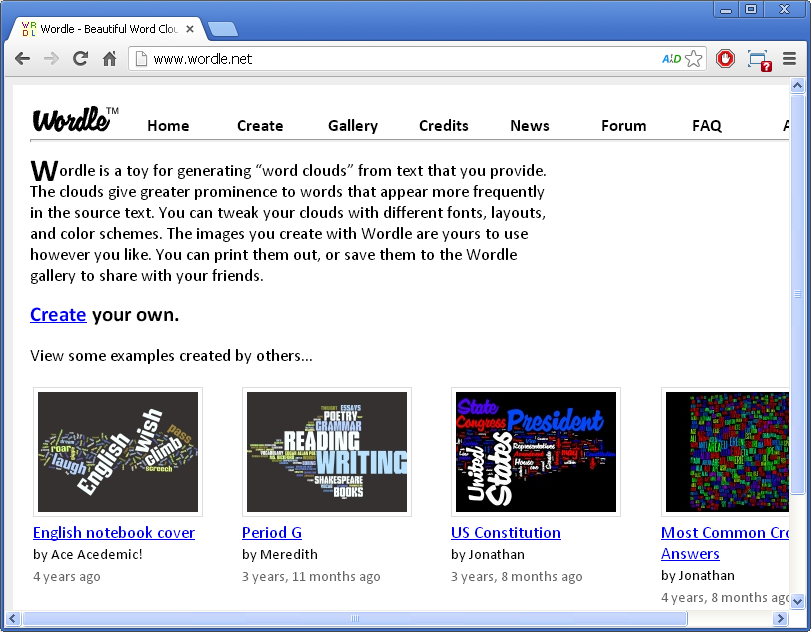Click the page icon beside the URL
Viewport: 811px width, 632px height.
point(141,59)
